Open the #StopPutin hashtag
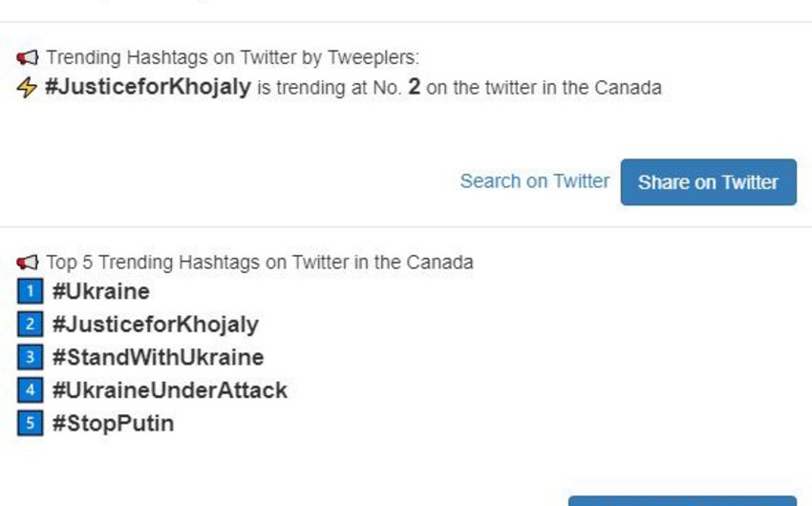The image size is (812, 506). [x=113, y=422]
